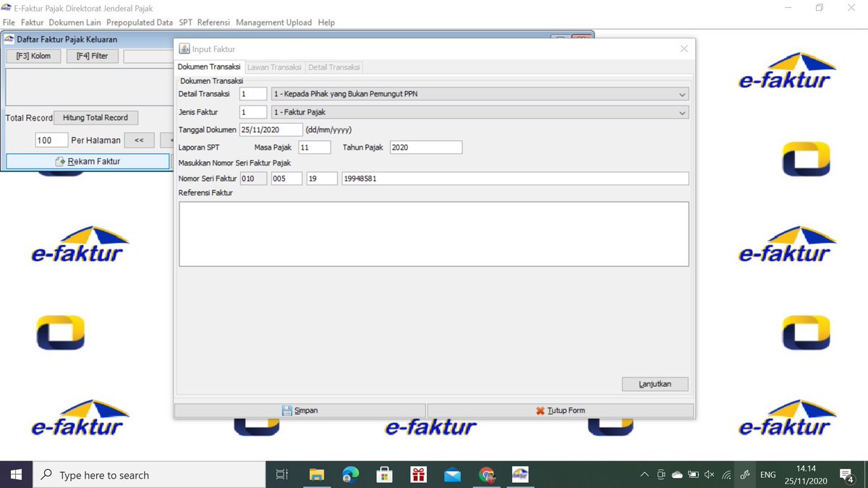Image resolution: width=868 pixels, height=488 pixels.
Task: Click the Nomor Seri field showing 19
Action: click(322, 179)
